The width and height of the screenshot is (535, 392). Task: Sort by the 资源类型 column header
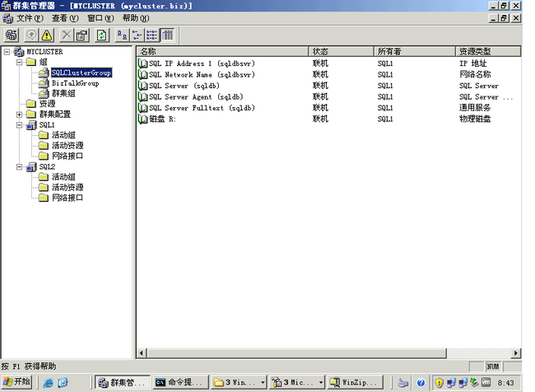click(x=488, y=51)
